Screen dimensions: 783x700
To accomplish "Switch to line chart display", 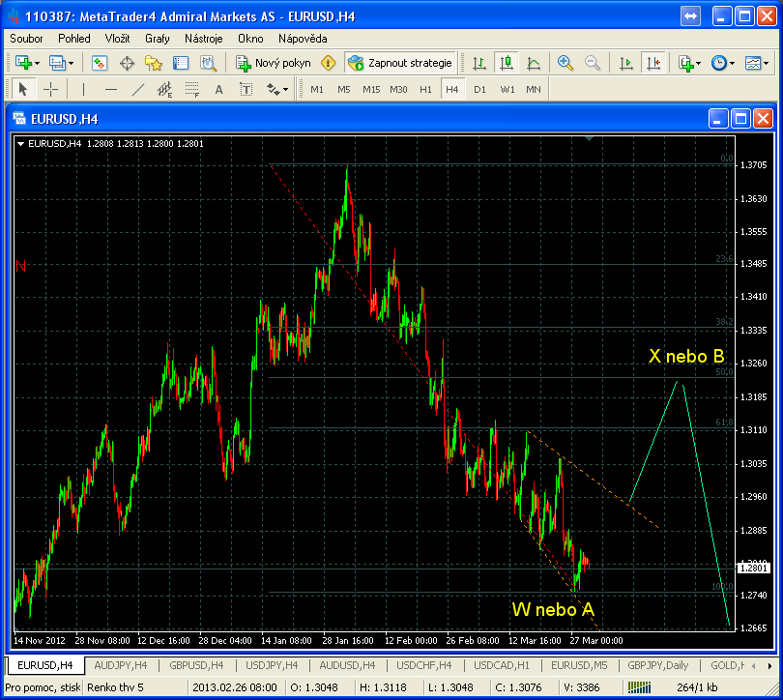I will click(534, 63).
